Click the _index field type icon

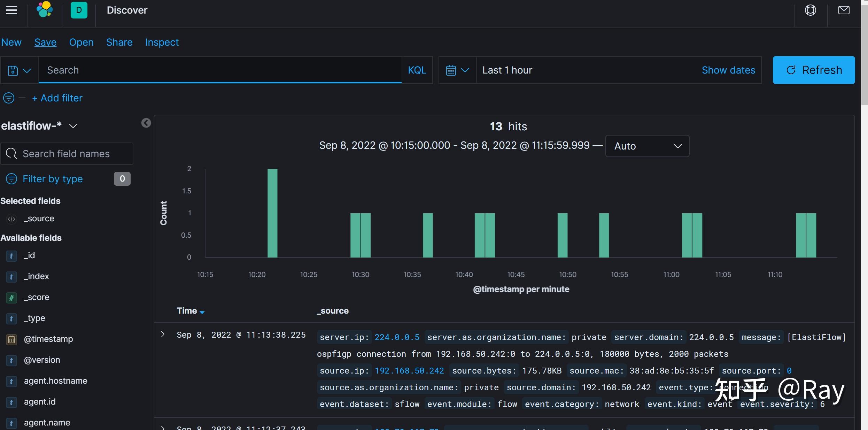[x=11, y=277]
